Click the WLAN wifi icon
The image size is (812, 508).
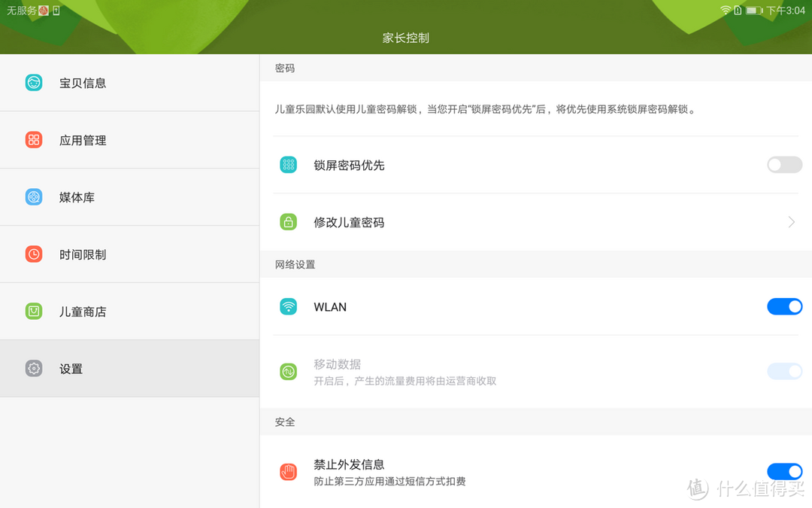pos(289,306)
